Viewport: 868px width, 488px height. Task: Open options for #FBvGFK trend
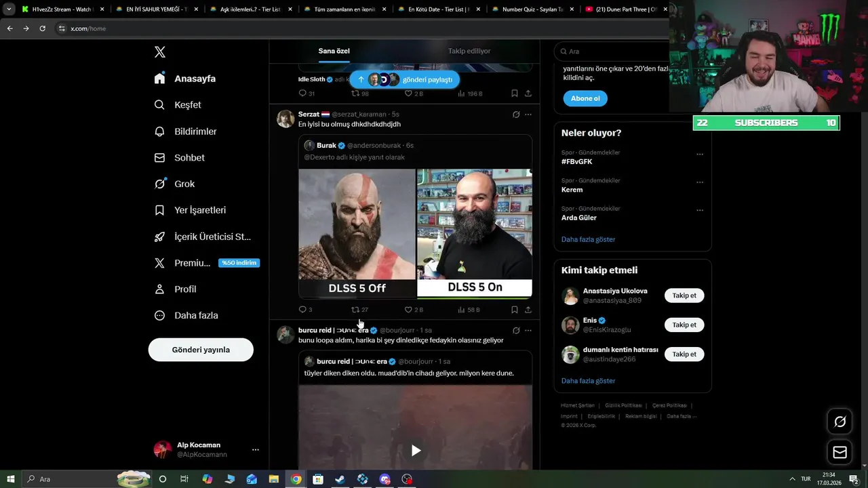[700, 155]
